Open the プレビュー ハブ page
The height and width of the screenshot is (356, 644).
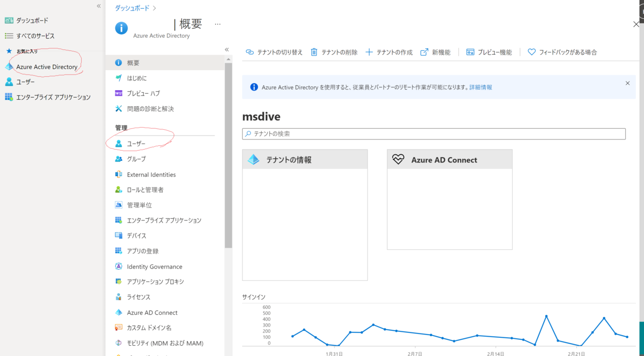click(141, 93)
